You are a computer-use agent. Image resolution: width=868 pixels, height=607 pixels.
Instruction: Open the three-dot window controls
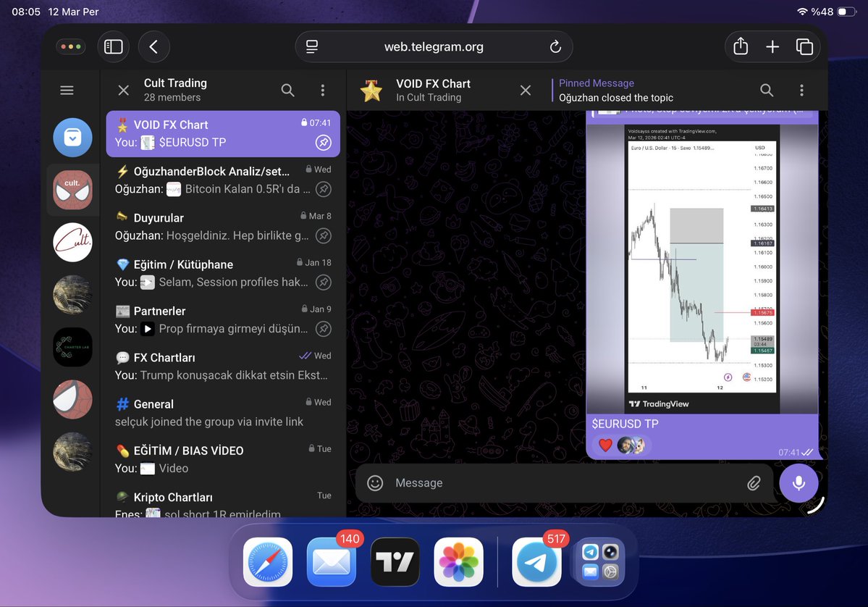pyautogui.click(x=71, y=47)
